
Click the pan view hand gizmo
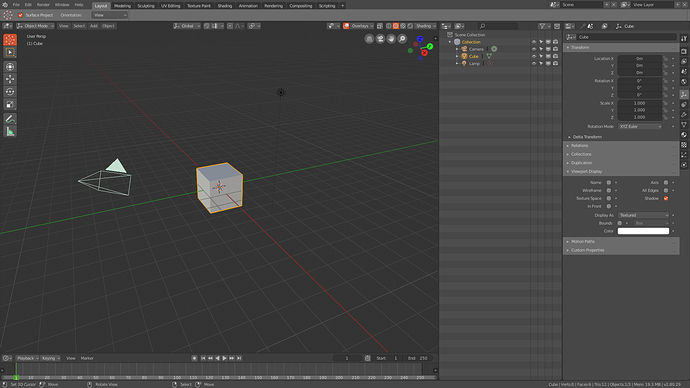tap(391, 39)
